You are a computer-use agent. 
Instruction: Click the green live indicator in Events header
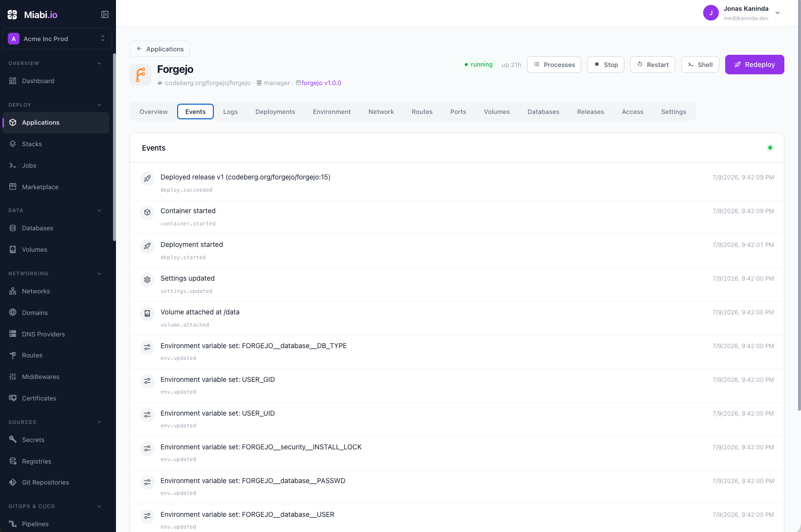[770, 148]
